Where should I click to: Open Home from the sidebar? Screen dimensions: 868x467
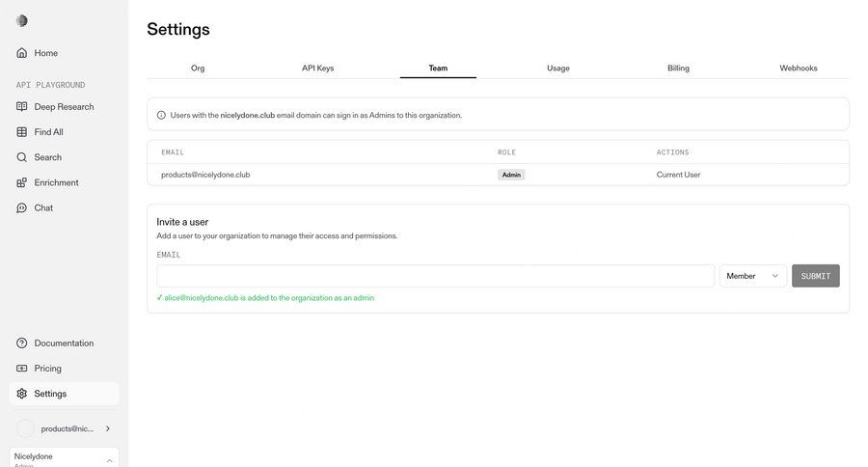(x=45, y=53)
